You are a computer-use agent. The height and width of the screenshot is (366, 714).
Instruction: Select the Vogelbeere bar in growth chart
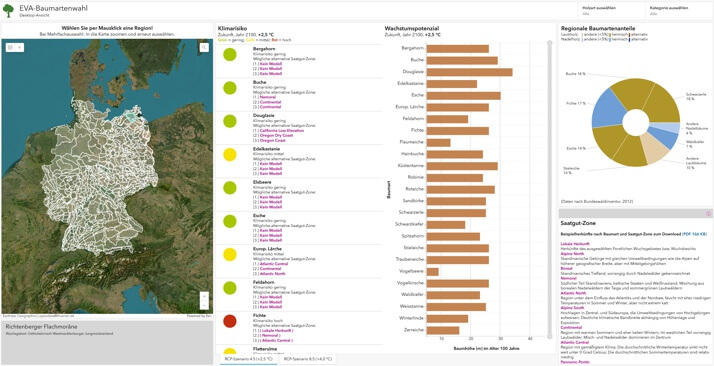pyautogui.click(x=433, y=271)
